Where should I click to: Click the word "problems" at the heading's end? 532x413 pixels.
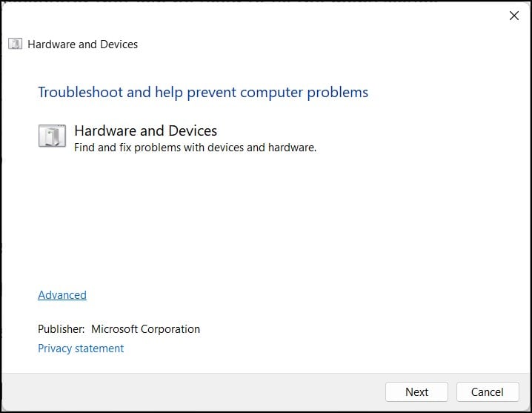pyautogui.click(x=338, y=93)
